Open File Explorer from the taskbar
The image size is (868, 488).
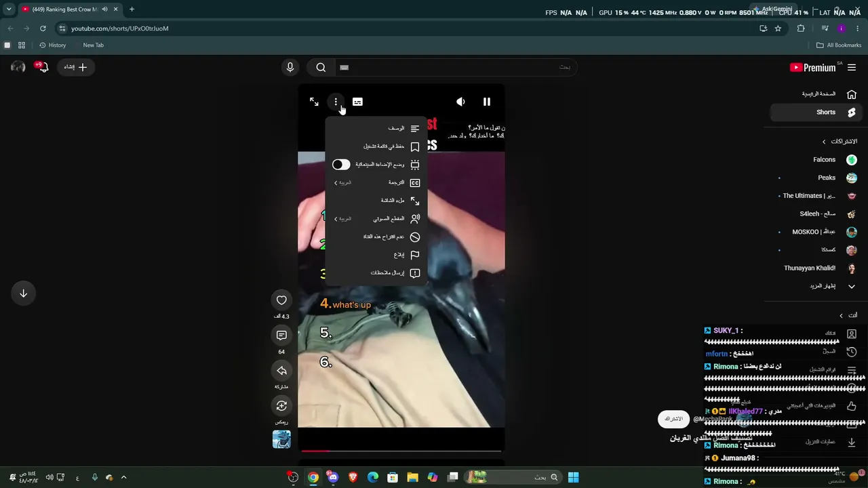pos(412,477)
